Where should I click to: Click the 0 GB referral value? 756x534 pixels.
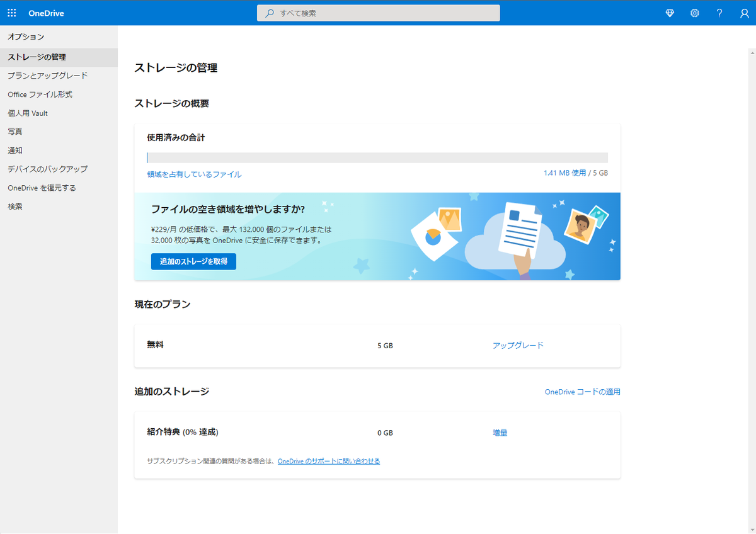386,433
